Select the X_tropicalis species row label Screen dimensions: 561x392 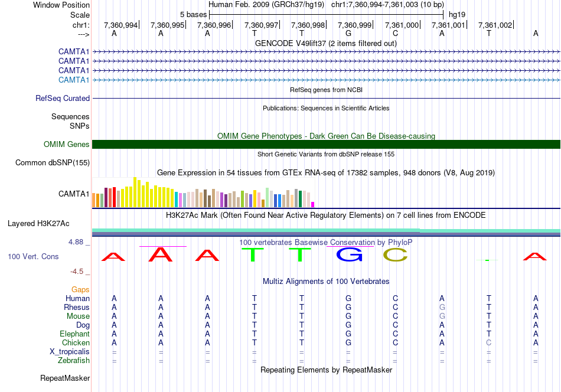click(x=70, y=352)
